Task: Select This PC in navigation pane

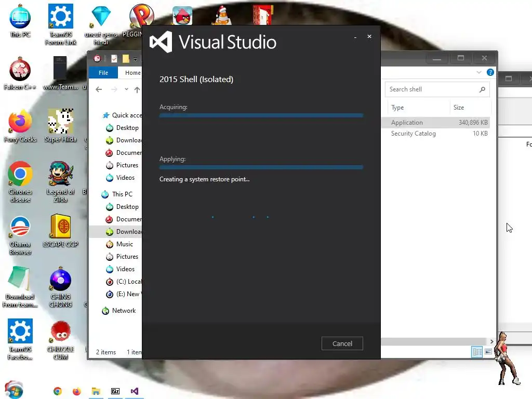Action: click(x=117, y=194)
